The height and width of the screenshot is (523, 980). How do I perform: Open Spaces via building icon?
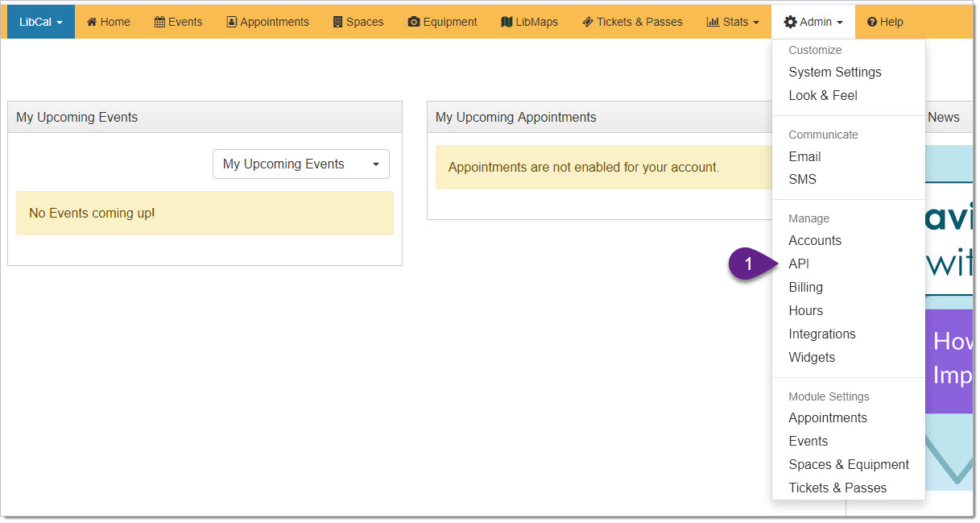[338, 22]
